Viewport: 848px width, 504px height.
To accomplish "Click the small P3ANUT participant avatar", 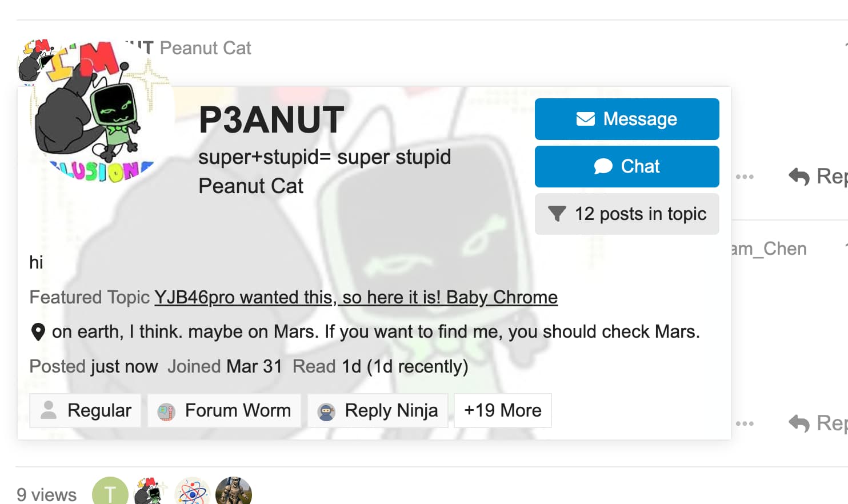I will click(151, 493).
